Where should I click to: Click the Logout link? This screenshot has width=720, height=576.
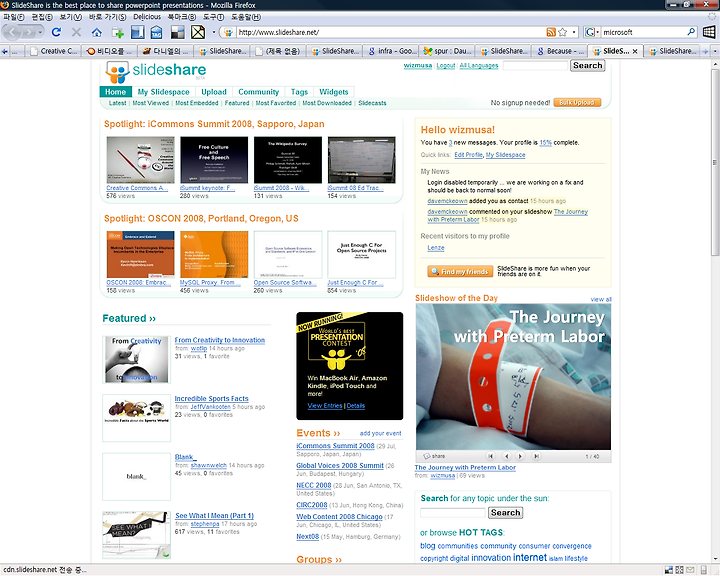(x=445, y=66)
